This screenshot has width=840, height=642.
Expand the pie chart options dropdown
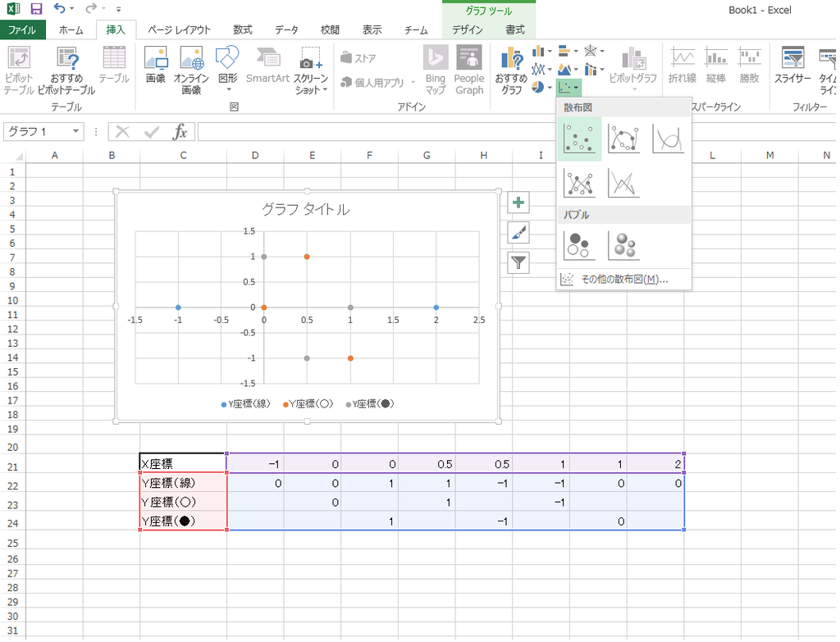click(548, 87)
